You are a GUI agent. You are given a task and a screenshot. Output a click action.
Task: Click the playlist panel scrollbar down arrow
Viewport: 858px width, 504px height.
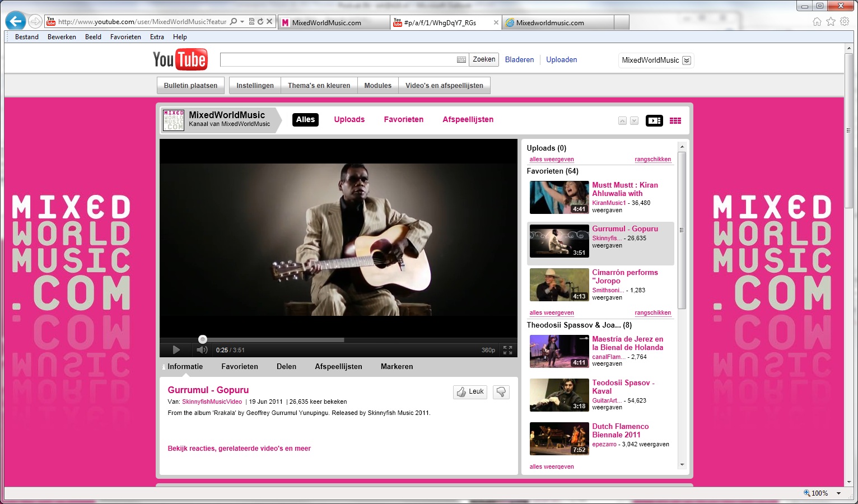tap(682, 465)
